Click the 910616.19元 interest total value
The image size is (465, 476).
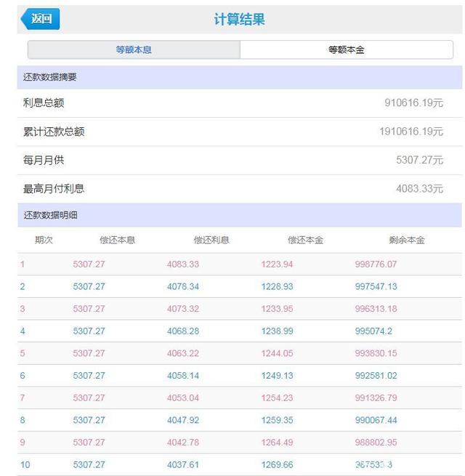(413, 103)
